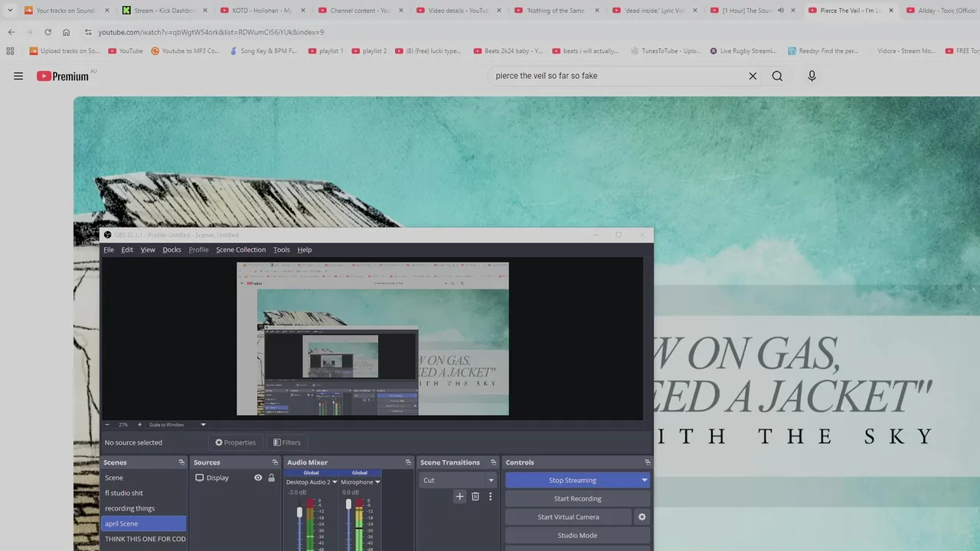Open virtual camera settings gear
This screenshot has width=980, height=551.
642,517
